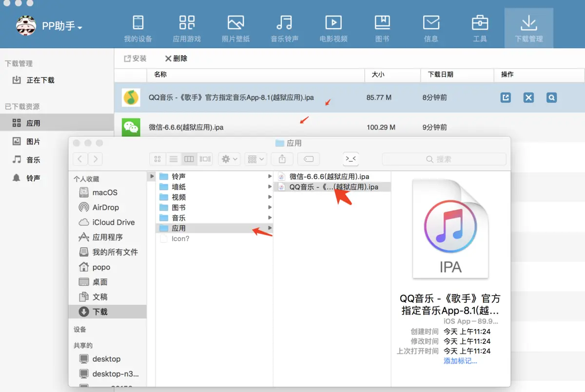Switch Finder to list view
This screenshot has height=392, width=585.
(x=173, y=159)
